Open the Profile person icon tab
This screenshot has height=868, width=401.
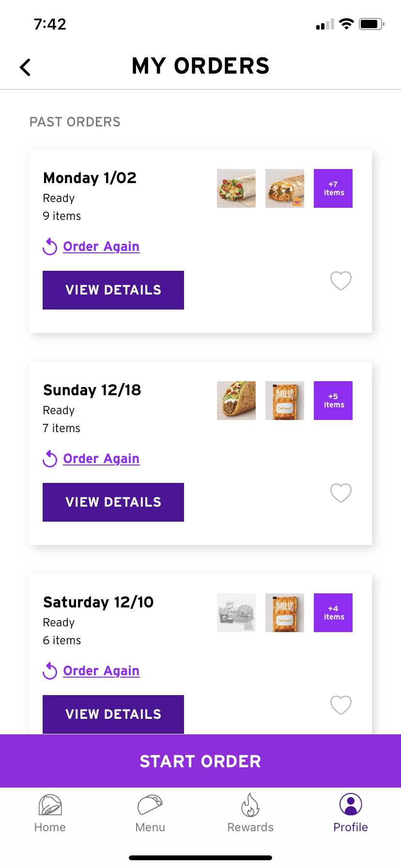(x=351, y=805)
